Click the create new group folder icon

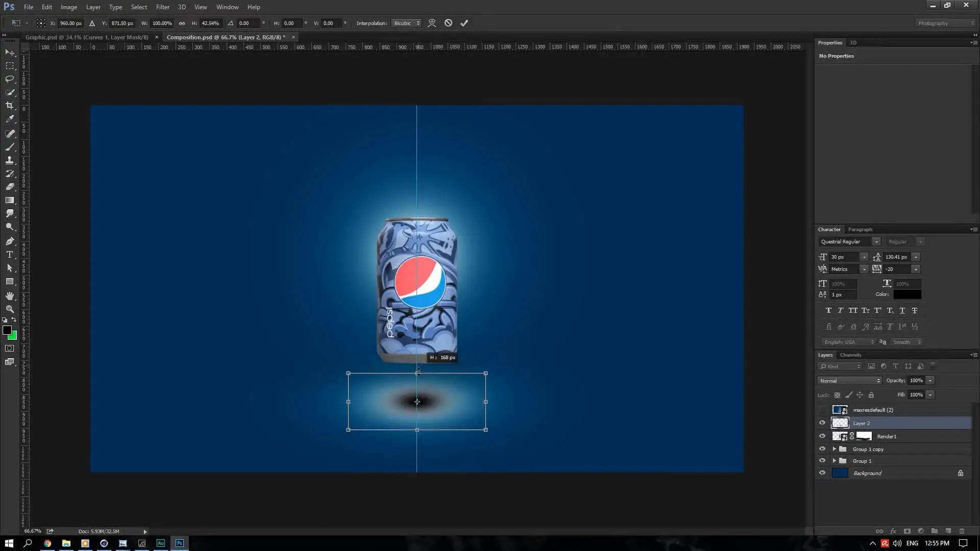(935, 531)
